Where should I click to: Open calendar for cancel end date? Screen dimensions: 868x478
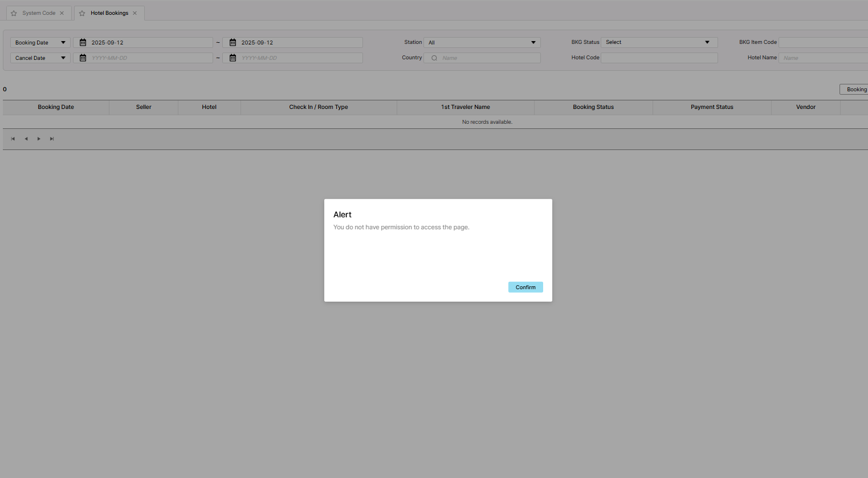click(x=233, y=58)
